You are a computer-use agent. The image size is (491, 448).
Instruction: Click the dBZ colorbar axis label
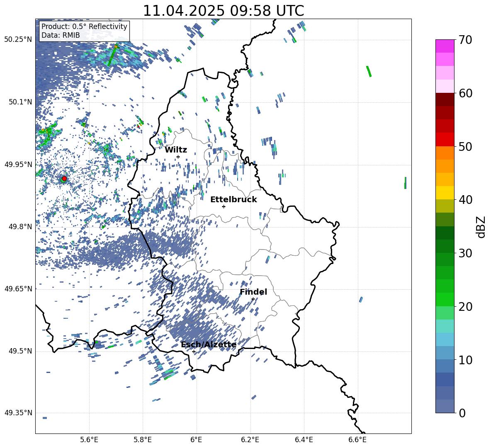481,227
